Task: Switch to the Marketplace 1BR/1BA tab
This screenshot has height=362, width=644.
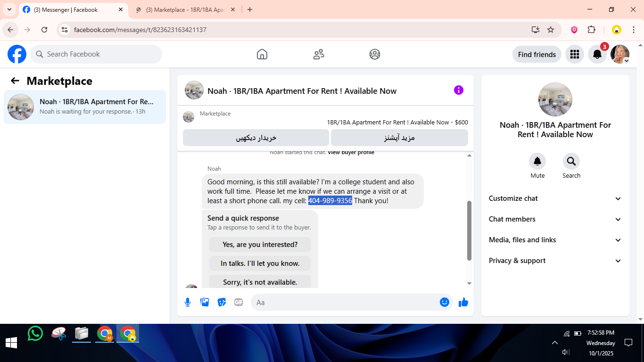Action: (x=185, y=9)
